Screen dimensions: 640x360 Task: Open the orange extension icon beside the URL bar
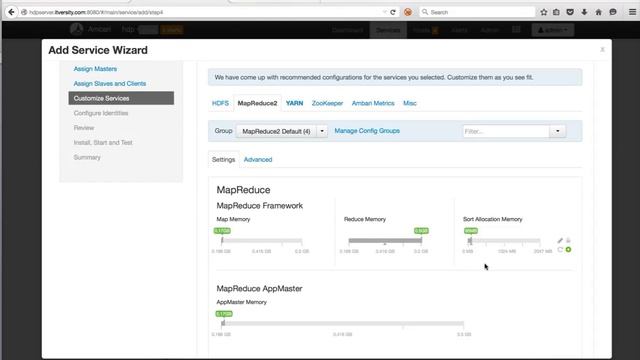pos(408,12)
